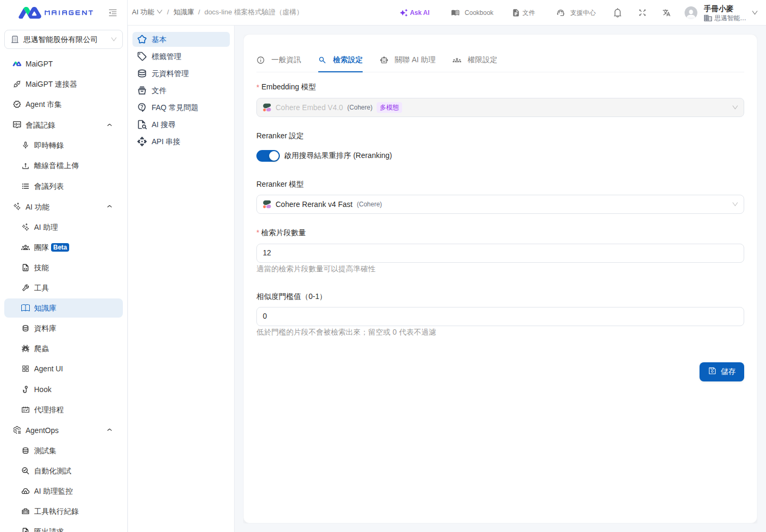766x532 pixels.
Task: Click the 檢索片段數量 input field
Action: [x=500, y=253]
